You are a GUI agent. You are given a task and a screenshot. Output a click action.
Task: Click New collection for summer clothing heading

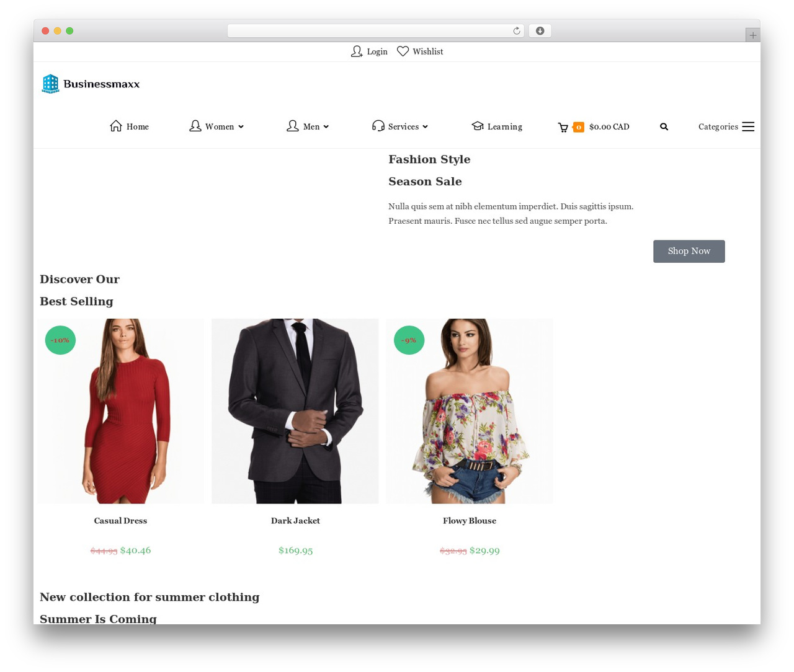149,597
